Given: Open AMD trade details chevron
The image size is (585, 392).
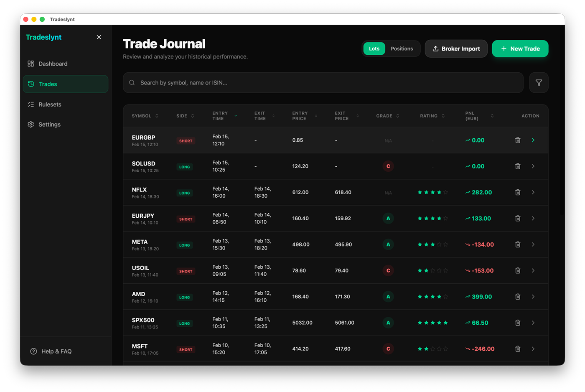Looking at the screenshot, I should [x=533, y=297].
